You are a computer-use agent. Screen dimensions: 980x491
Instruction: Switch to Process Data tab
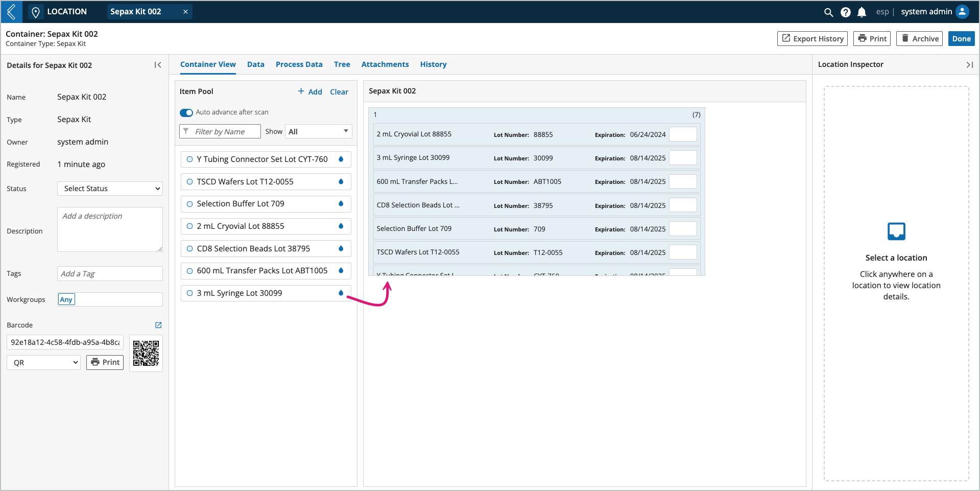tap(299, 64)
